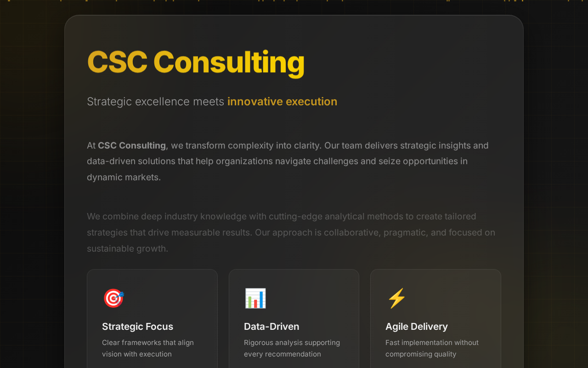
Task: Click the "Rigorous analysis supporting" description text
Action: [292, 343]
